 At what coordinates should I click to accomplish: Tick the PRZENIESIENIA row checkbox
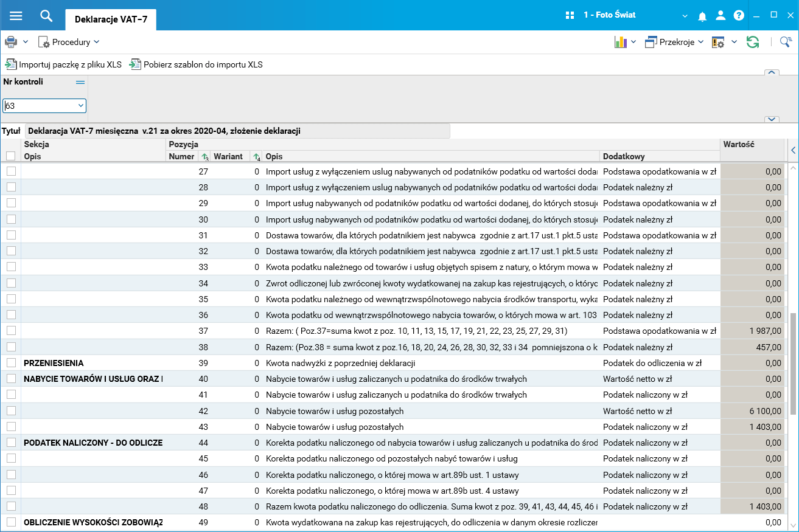(x=11, y=363)
